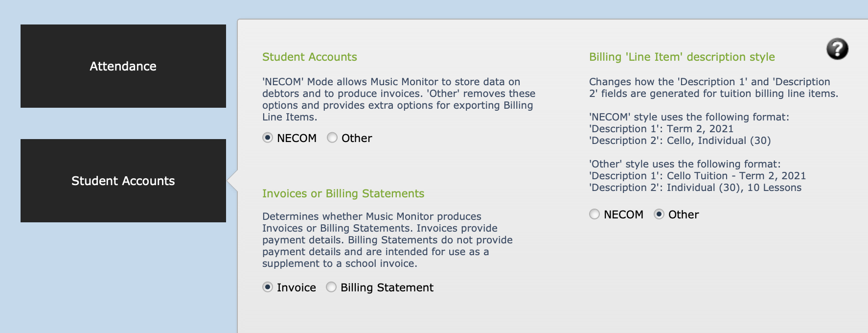Viewport: 868px width, 333px height.
Task: Click 'NECOM' label text under line item style
Action: click(x=623, y=214)
